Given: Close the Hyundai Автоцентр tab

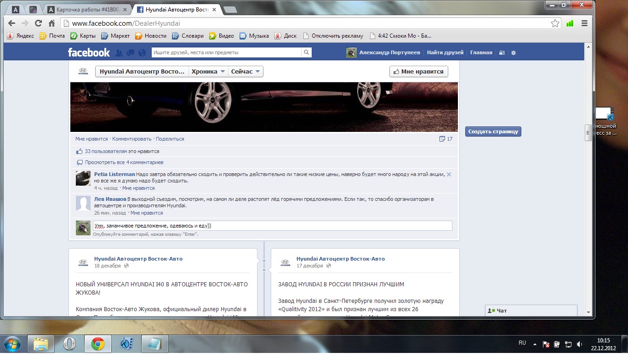Looking at the screenshot, I should (x=215, y=9).
